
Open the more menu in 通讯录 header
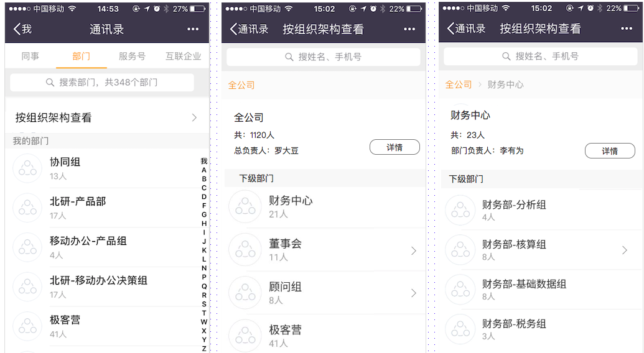(193, 29)
